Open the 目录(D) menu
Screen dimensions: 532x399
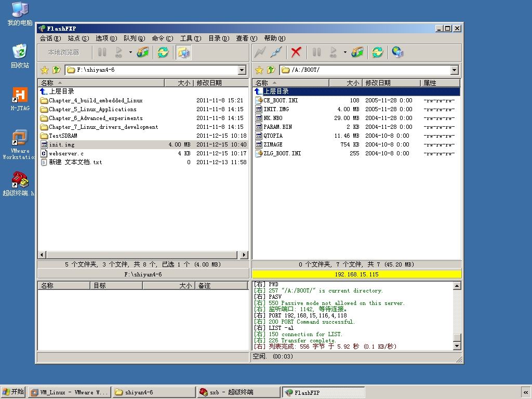(219, 38)
